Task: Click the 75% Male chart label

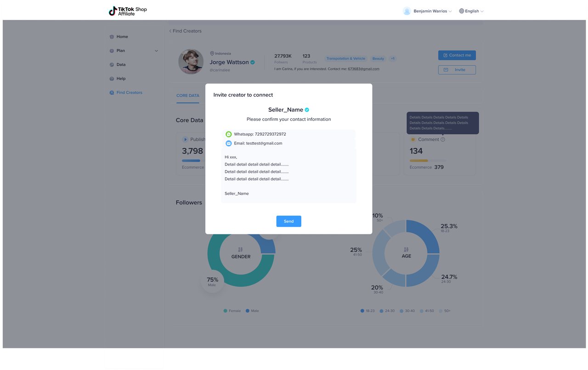Action: 212,281
